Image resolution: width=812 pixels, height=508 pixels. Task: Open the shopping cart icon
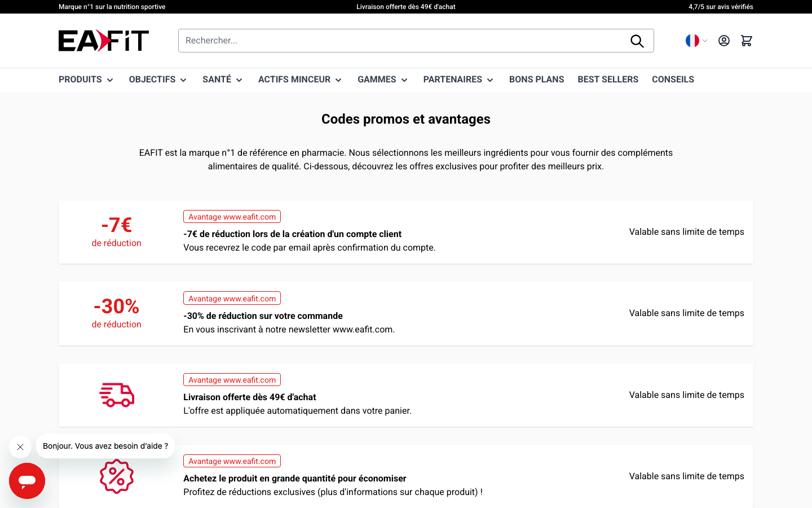[747, 41]
